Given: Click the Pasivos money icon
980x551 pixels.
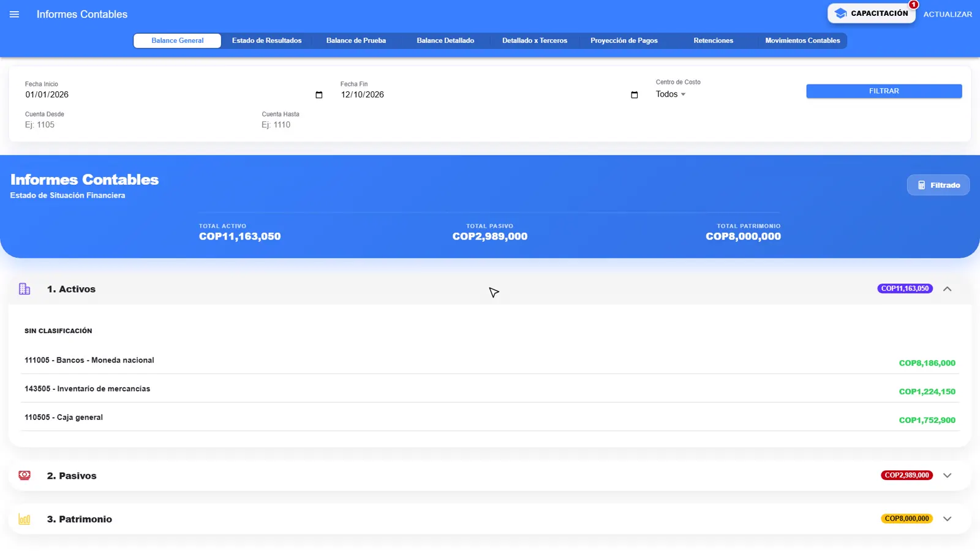Looking at the screenshot, I should (24, 476).
